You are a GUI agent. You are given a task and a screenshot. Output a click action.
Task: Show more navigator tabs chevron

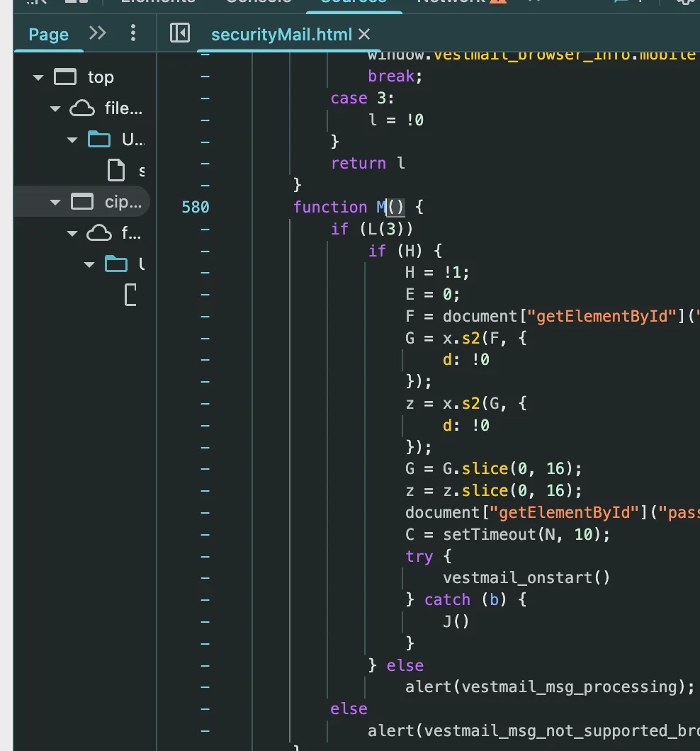point(98,33)
